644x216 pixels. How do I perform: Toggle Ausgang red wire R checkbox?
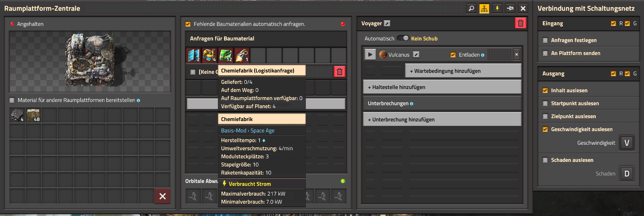point(613,74)
